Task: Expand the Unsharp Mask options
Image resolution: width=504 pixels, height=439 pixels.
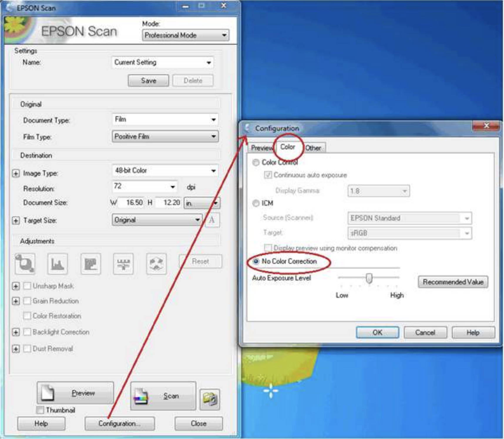Action: (x=16, y=286)
